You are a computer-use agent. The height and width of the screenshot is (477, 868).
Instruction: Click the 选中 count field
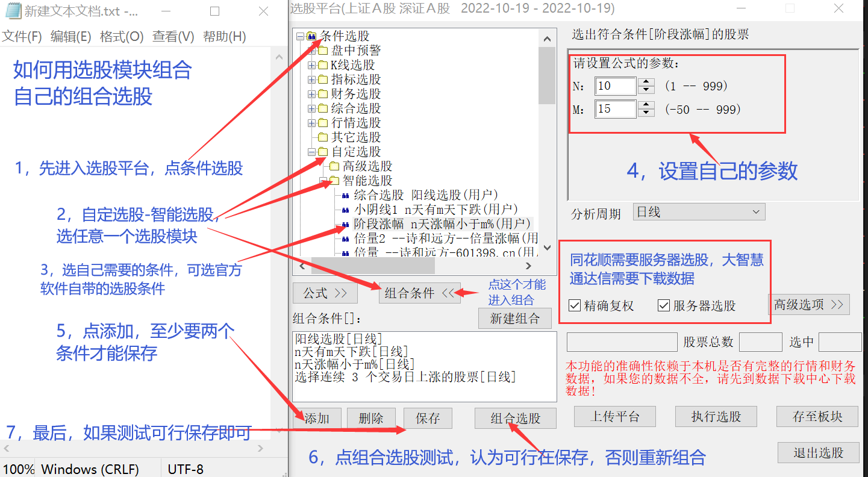coord(840,342)
